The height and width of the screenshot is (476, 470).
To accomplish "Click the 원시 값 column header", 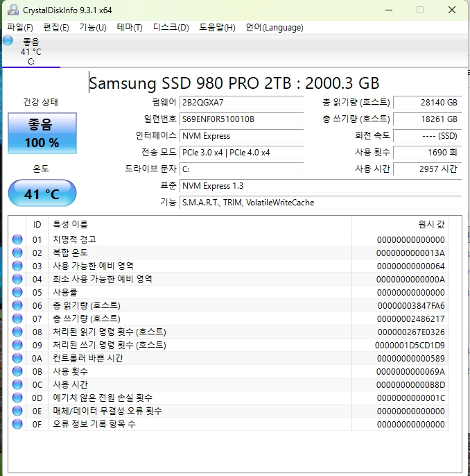I will (x=400, y=225).
